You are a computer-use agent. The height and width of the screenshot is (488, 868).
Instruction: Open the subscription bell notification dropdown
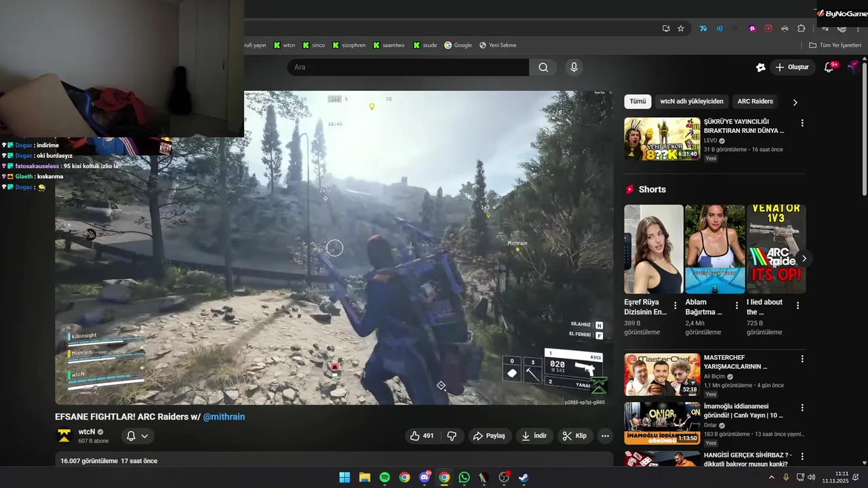(138, 436)
